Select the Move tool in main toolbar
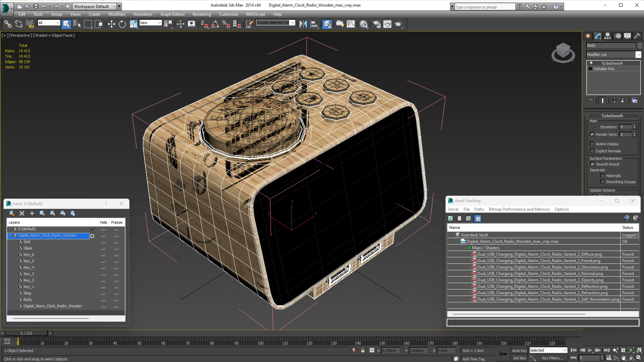 pos(112,24)
